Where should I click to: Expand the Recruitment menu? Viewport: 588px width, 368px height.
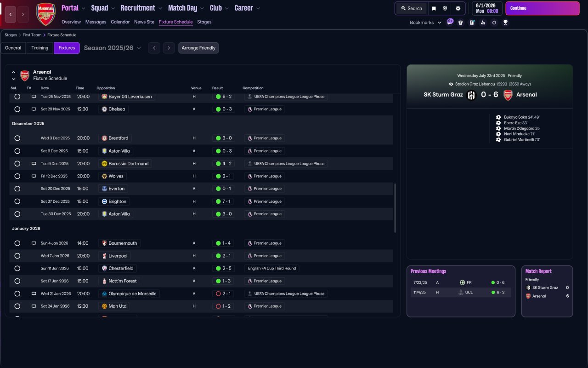141,8
